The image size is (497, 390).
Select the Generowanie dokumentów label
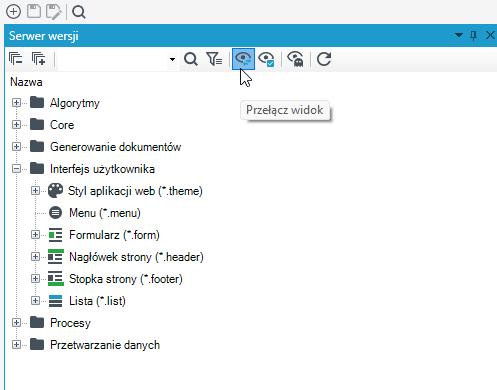115,147
